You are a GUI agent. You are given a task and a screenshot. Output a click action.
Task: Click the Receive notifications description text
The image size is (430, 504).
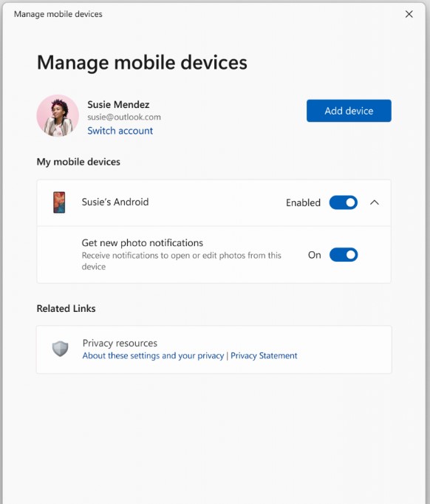pos(181,261)
